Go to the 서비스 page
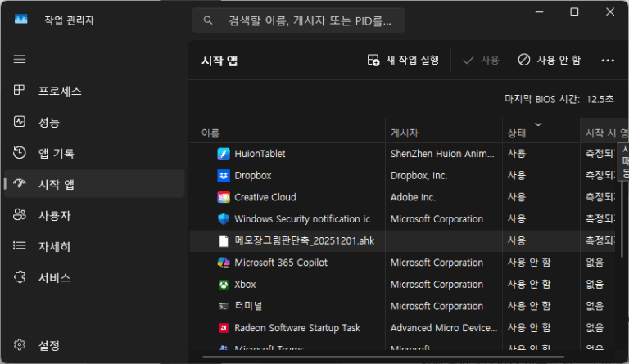 (x=54, y=277)
